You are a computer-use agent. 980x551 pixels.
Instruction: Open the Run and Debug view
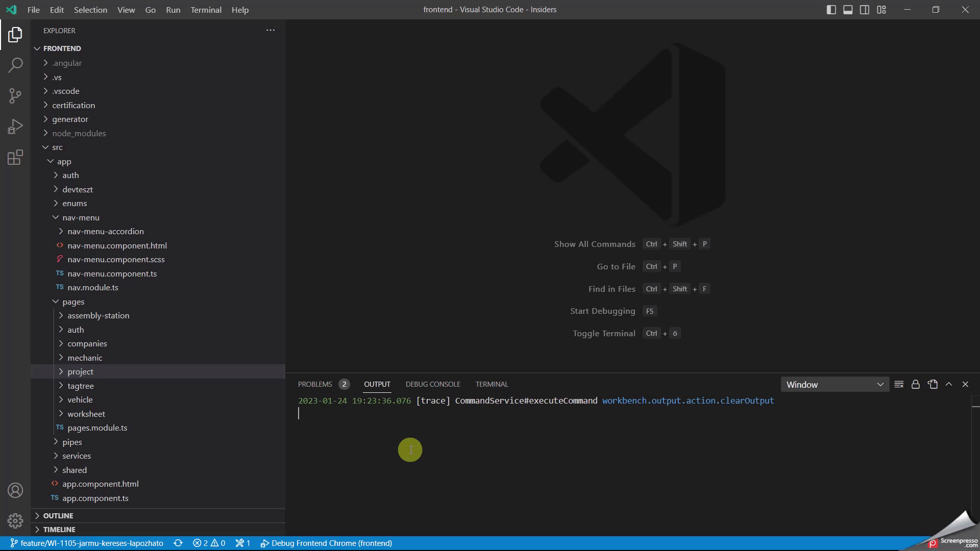(16, 127)
